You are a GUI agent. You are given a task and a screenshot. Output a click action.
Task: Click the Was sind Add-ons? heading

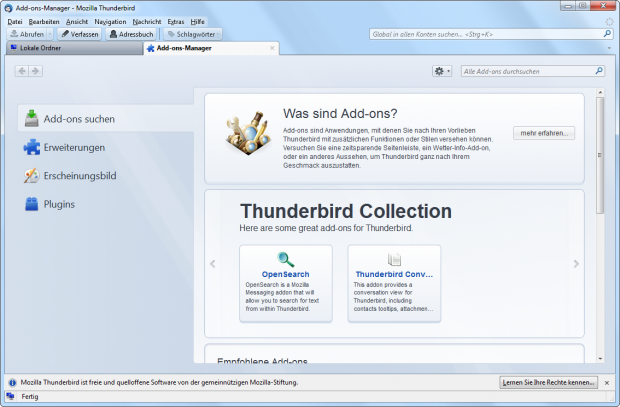click(340, 114)
